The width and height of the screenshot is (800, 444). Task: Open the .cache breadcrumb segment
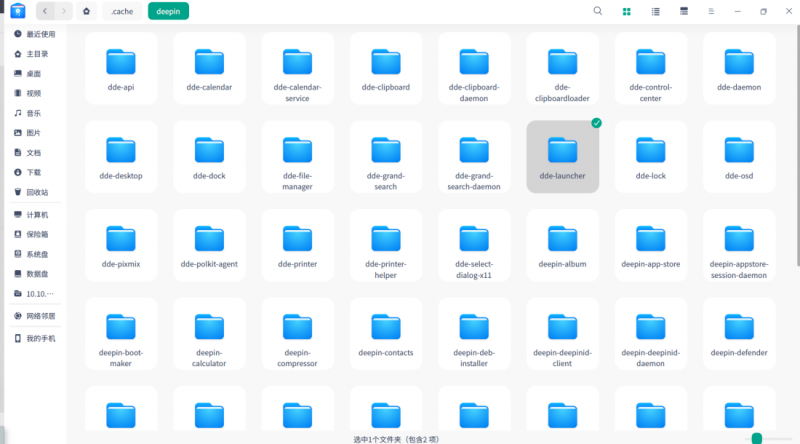tap(122, 11)
